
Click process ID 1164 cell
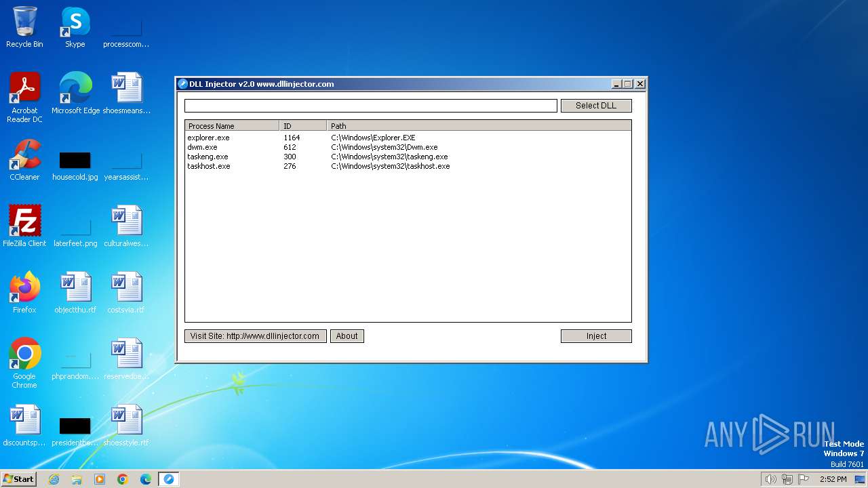click(x=292, y=138)
